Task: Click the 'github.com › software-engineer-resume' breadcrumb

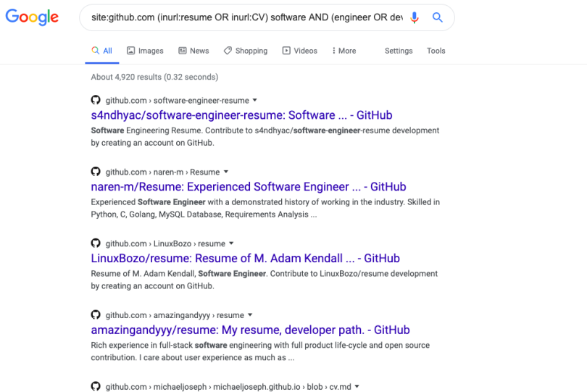Action: pos(177,100)
